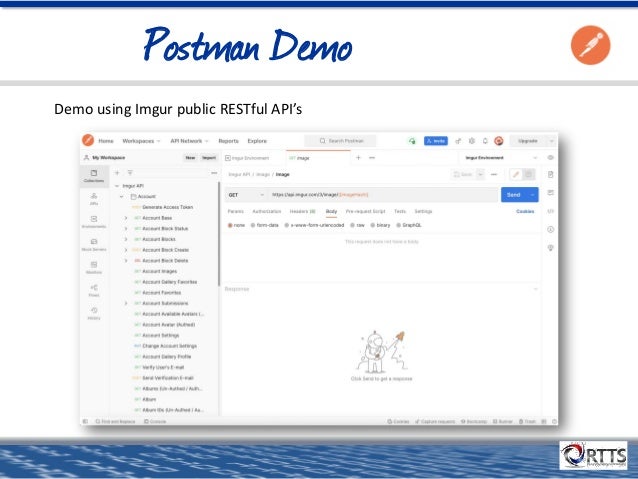Image resolution: width=638 pixels, height=479 pixels.
Task: Open the API Network dropdown menu
Action: click(189, 141)
